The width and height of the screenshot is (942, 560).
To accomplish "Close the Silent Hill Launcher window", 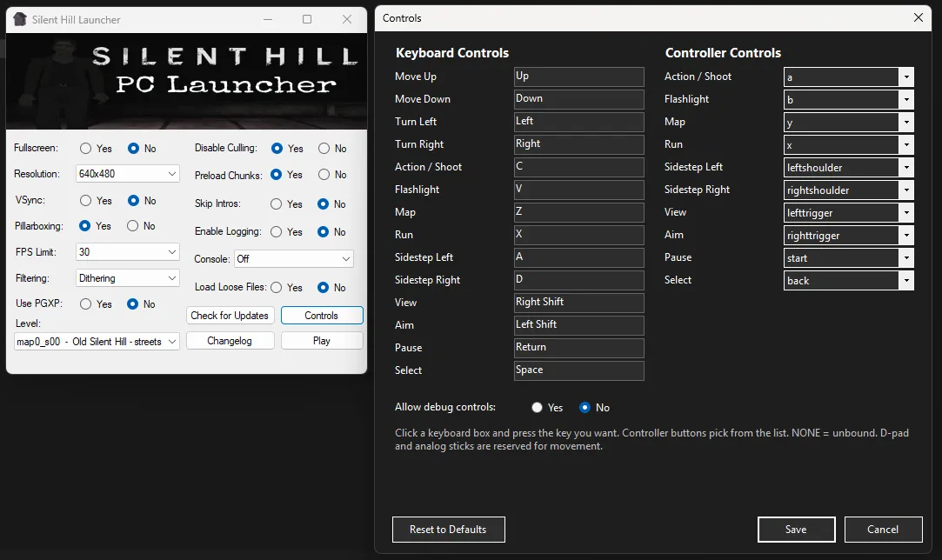I will (x=347, y=19).
